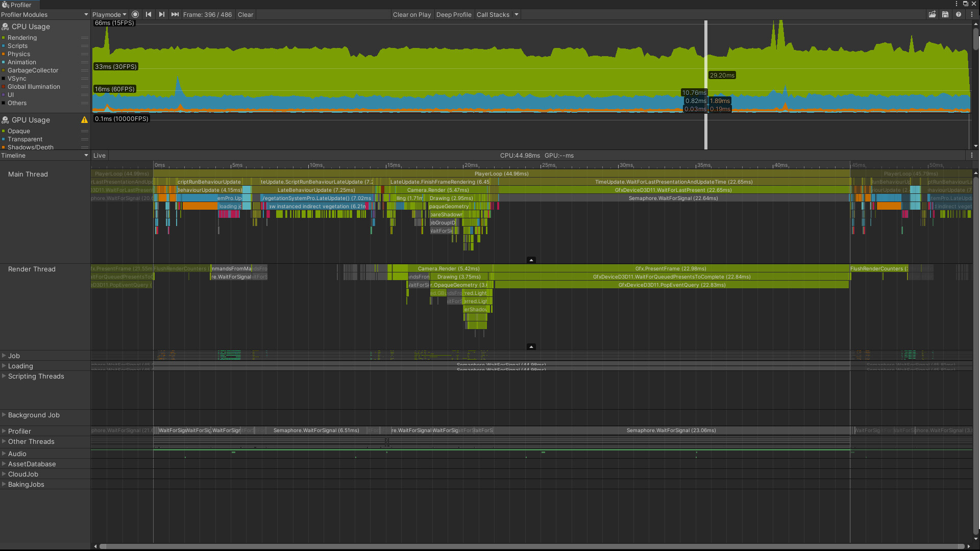Viewport: 980px width, 551px height.
Task: Open the profiler help question mark icon
Action: (959, 14)
